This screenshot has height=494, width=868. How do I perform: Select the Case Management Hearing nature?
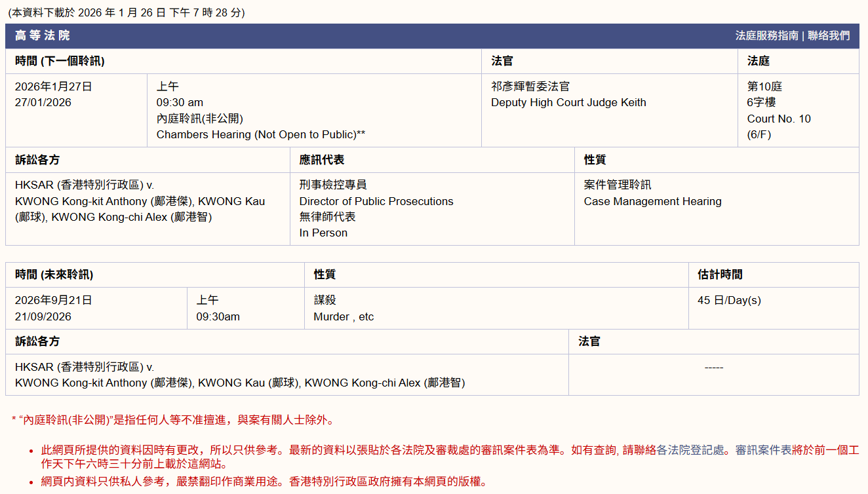(x=652, y=201)
